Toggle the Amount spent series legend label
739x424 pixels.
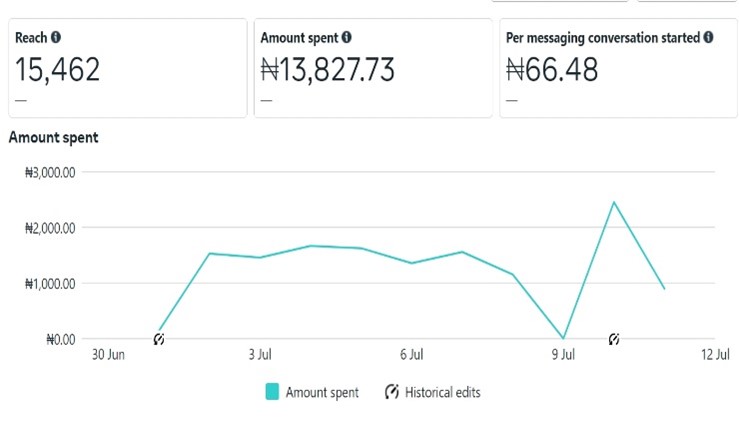(x=321, y=392)
